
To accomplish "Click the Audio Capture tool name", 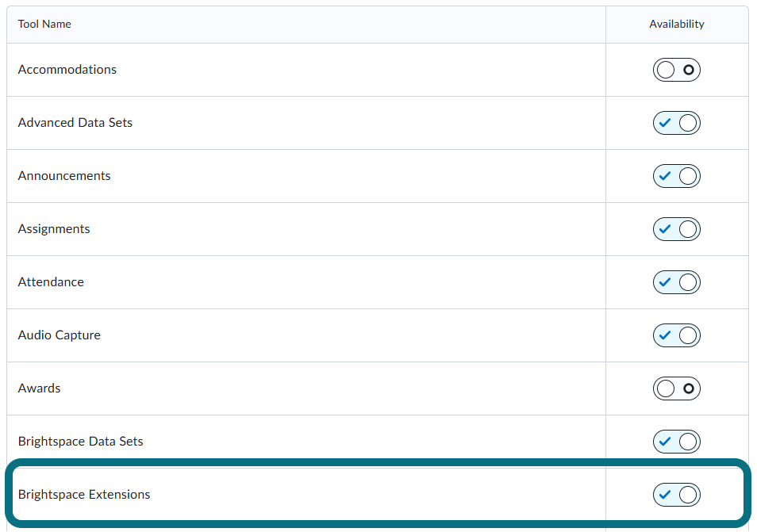I will tap(59, 335).
